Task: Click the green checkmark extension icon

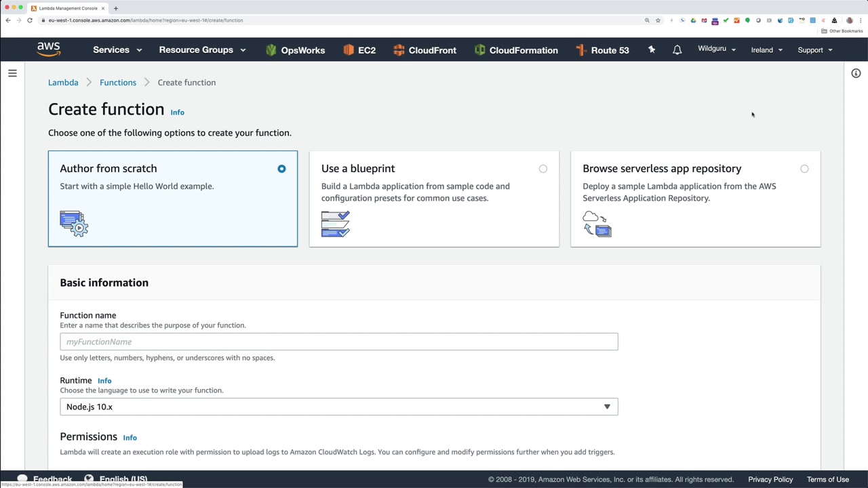Action: tap(726, 20)
